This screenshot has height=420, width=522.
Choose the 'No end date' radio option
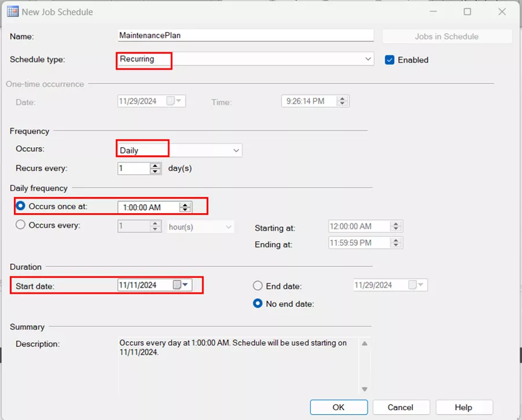tap(258, 304)
